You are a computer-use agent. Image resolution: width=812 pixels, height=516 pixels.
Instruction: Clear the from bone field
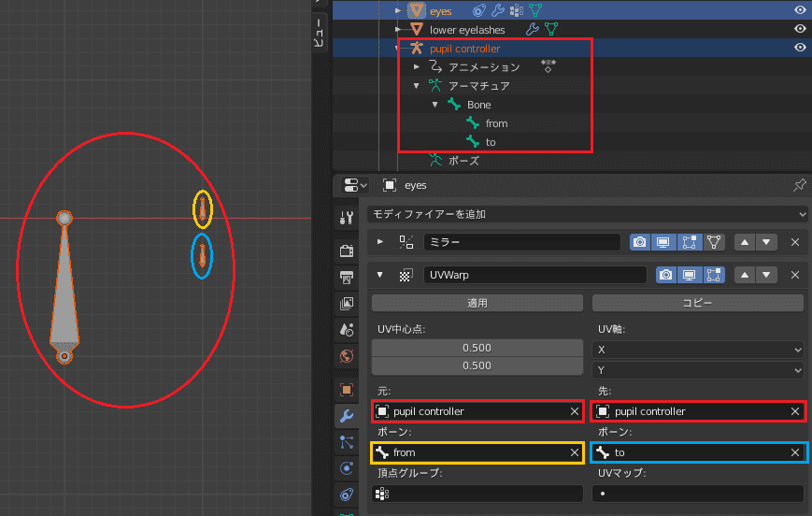(x=575, y=452)
